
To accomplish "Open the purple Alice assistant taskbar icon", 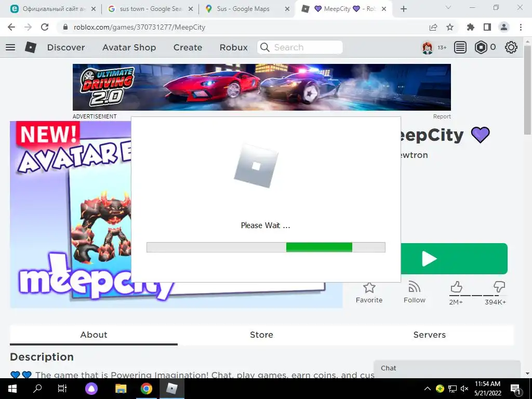I will pos(91,389).
